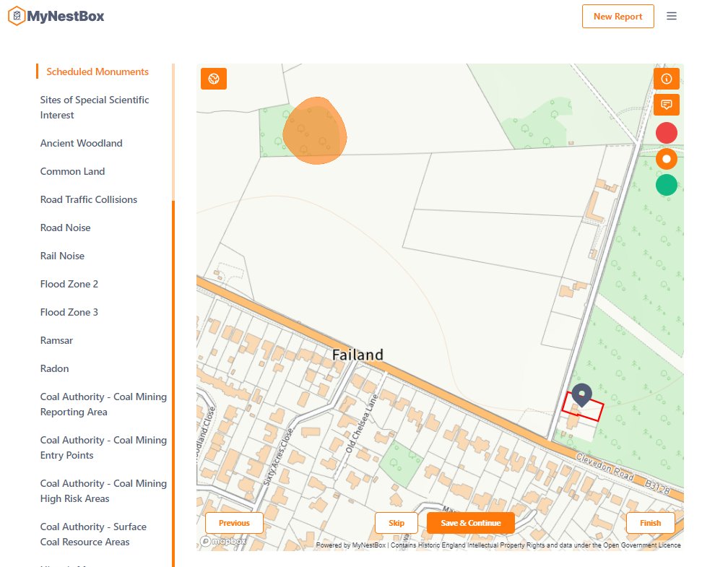This screenshot has height=567, width=728.
Task: Click the Skip button
Action: click(396, 523)
